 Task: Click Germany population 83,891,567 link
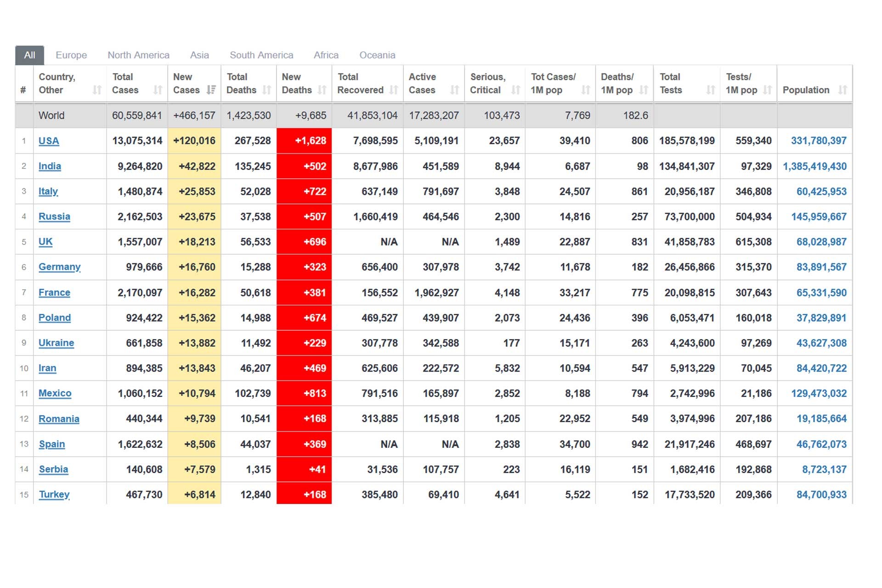[x=821, y=267]
